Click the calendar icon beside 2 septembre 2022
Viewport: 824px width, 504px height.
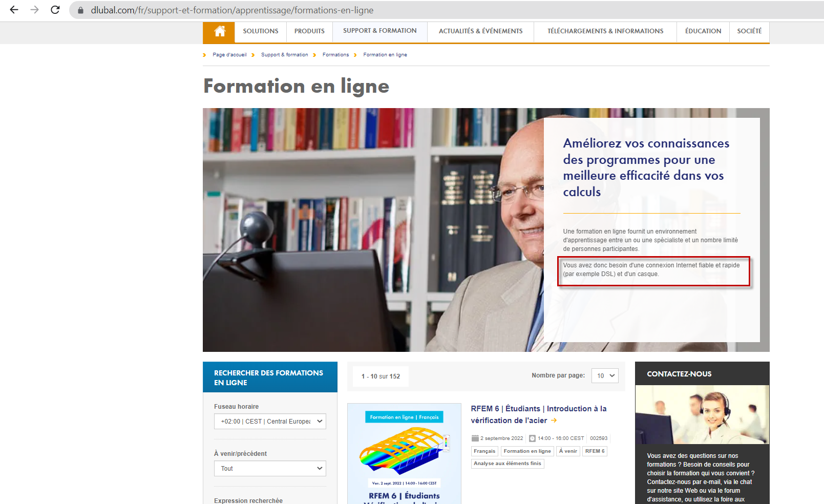point(475,438)
